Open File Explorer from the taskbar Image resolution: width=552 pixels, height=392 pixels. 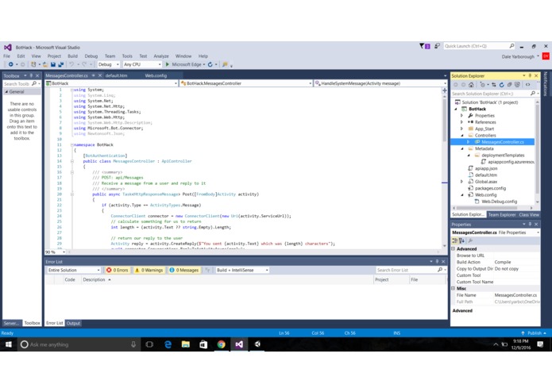point(186,344)
